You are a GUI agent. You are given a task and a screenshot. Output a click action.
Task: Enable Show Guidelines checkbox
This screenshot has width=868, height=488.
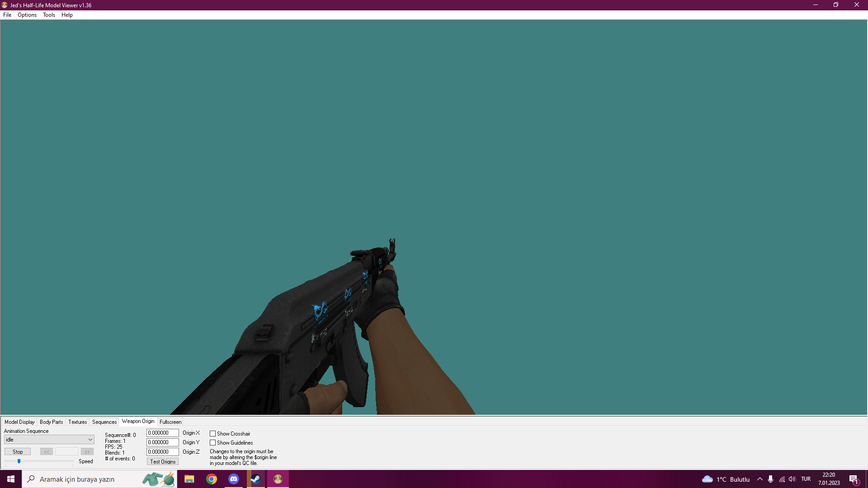[x=212, y=443]
